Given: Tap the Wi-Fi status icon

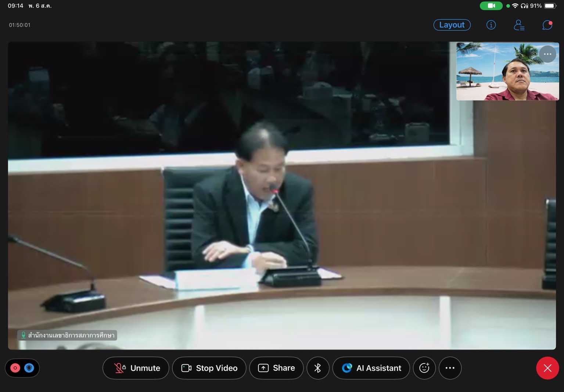Looking at the screenshot, I should 515,6.
